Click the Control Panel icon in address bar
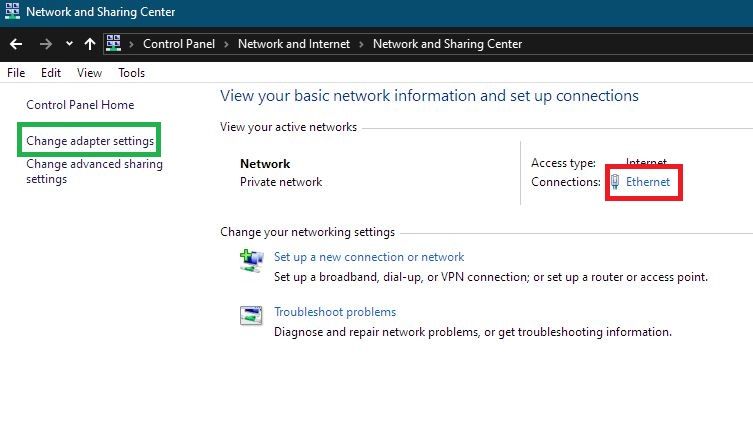753x439 pixels. click(x=113, y=43)
